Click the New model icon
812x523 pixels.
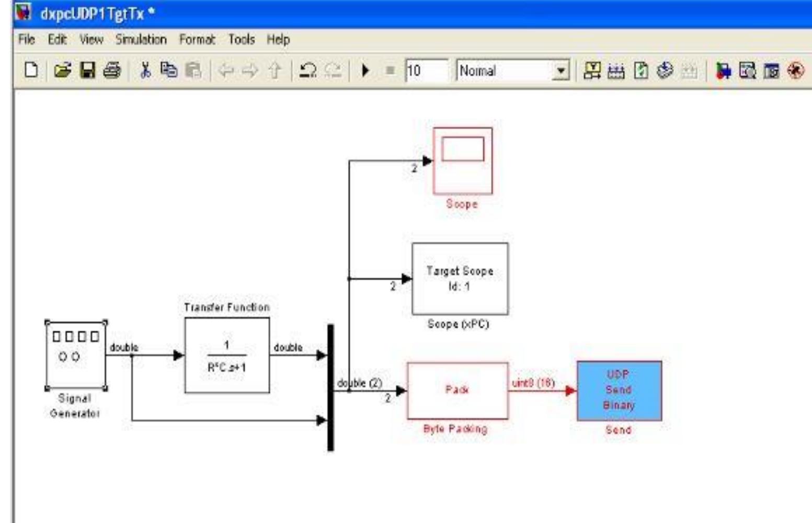tap(31, 72)
